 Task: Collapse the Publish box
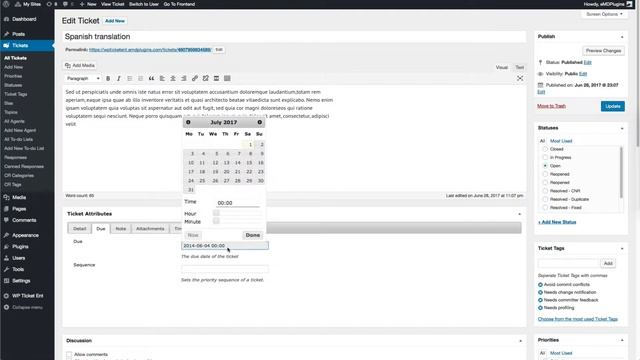(622, 37)
